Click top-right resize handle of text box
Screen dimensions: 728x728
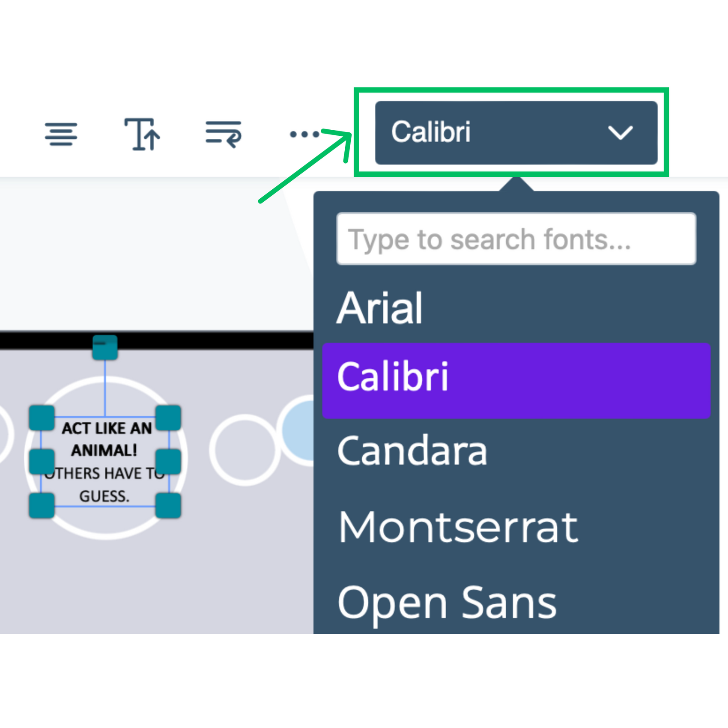pos(168,418)
